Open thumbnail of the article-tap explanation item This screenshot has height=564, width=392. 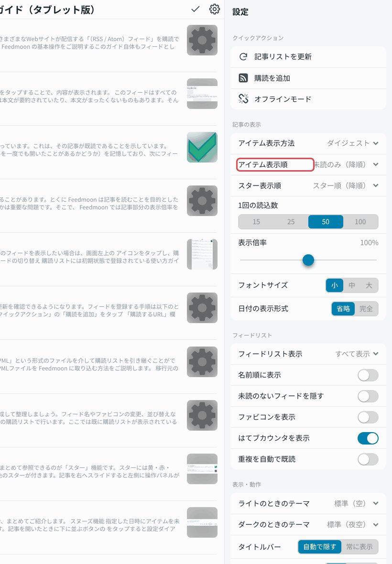click(202, 94)
